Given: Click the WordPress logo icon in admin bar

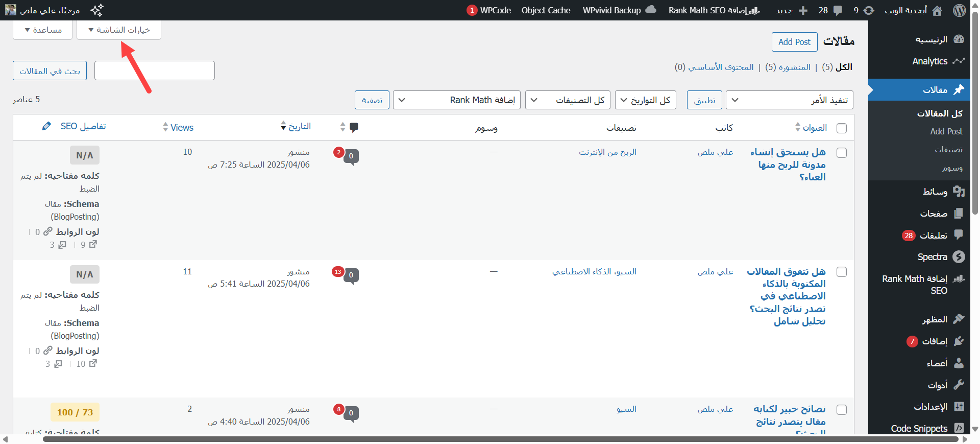Looking at the screenshot, I should (960, 10).
